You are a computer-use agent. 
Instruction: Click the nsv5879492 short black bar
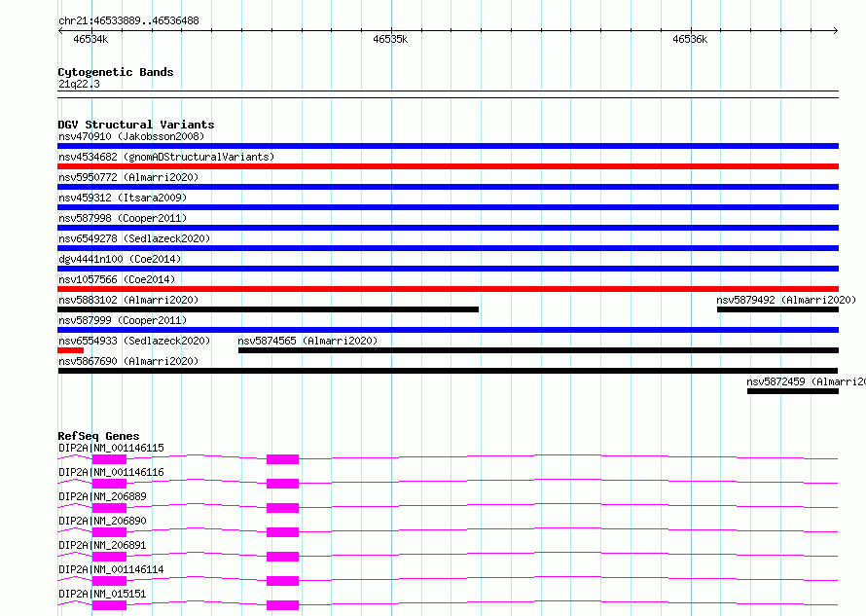777,309
